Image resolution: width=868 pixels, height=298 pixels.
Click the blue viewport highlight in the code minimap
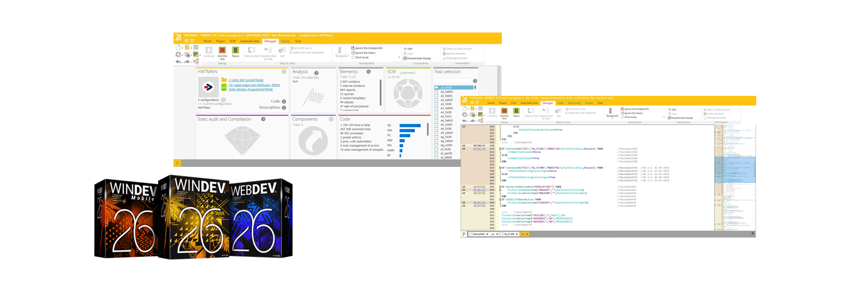pos(735,169)
